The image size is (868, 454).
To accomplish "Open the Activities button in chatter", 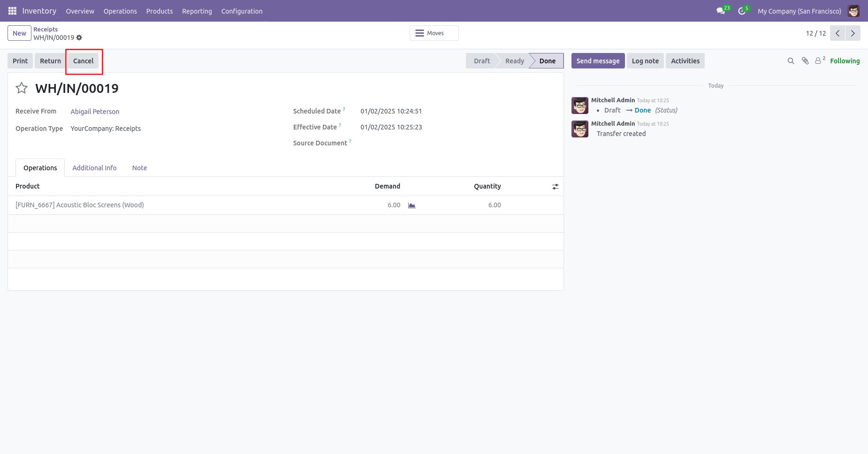I will [x=685, y=61].
